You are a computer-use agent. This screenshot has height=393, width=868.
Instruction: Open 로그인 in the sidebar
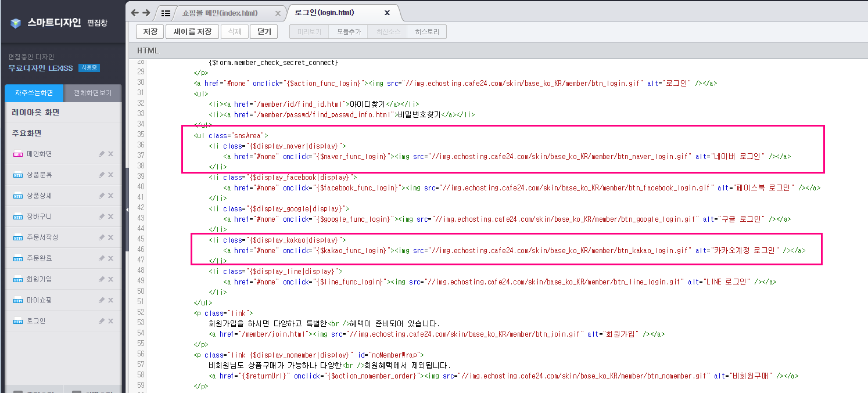point(36,321)
